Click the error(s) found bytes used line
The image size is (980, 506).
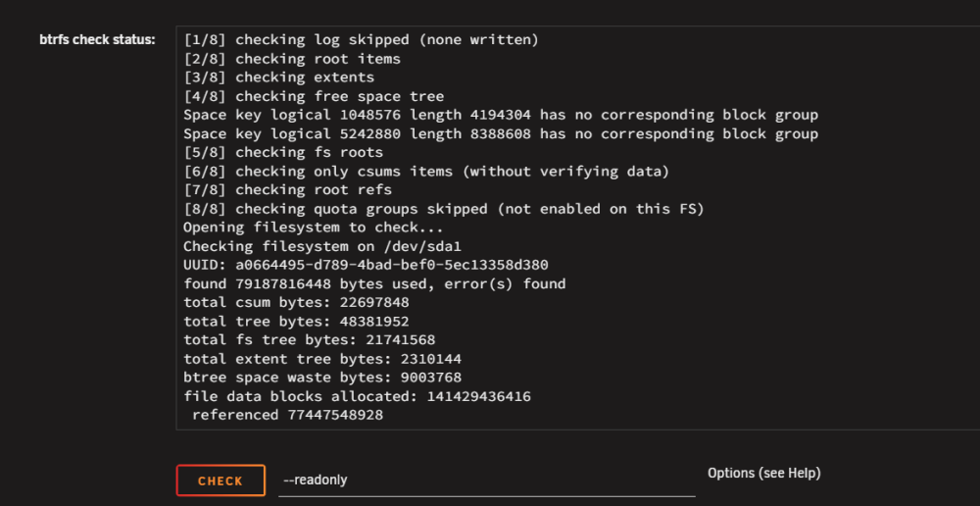374,284
